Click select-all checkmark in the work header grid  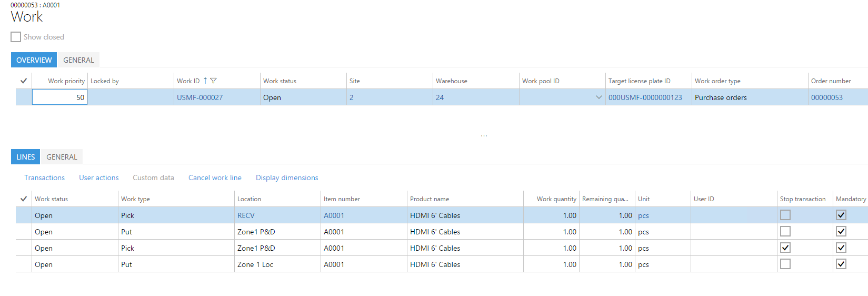coord(24,81)
